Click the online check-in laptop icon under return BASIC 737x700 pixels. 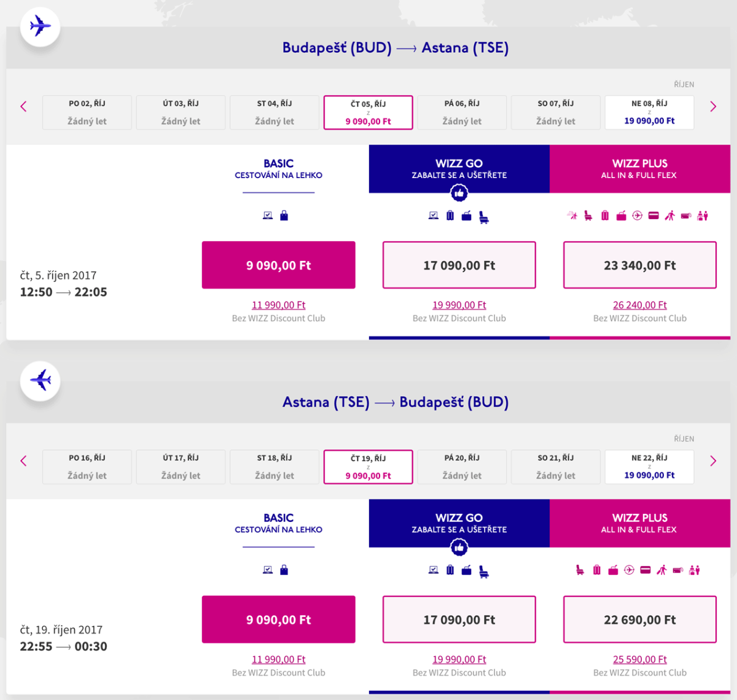click(268, 570)
